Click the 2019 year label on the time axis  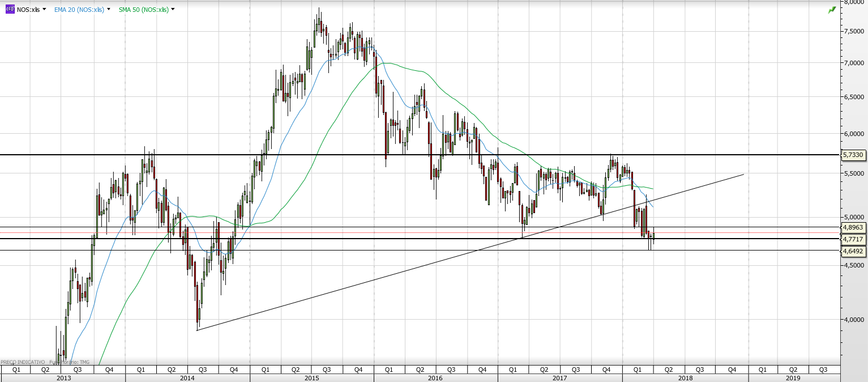tap(793, 377)
